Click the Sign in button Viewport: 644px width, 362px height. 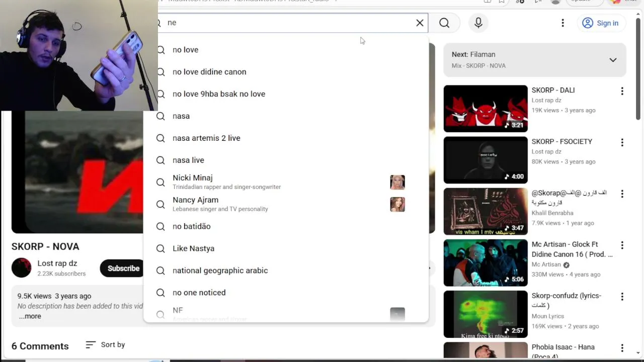(x=600, y=23)
